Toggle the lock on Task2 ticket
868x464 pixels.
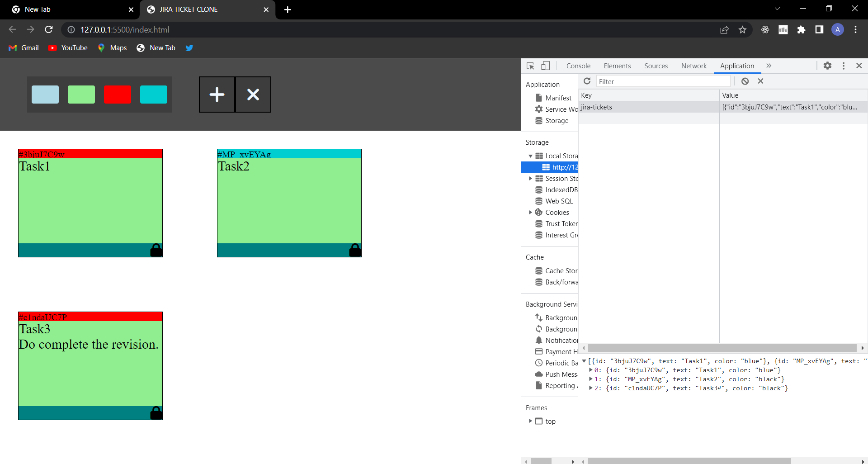tap(355, 250)
